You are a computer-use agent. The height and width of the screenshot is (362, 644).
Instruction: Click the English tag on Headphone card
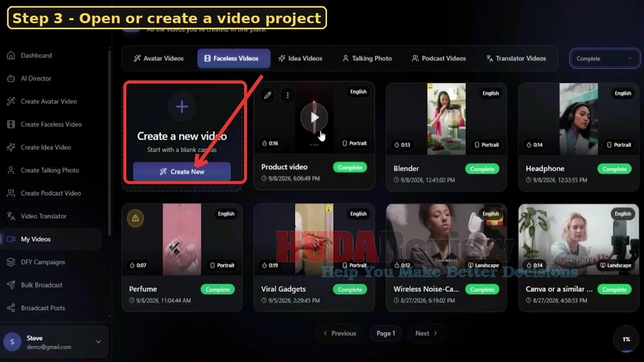[623, 93]
